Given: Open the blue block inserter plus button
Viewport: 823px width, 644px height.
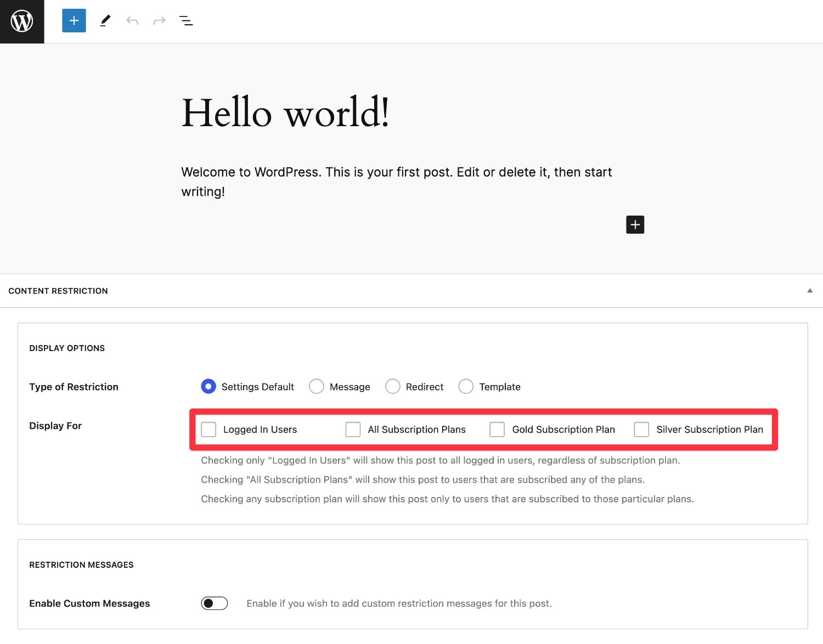Looking at the screenshot, I should [x=74, y=21].
